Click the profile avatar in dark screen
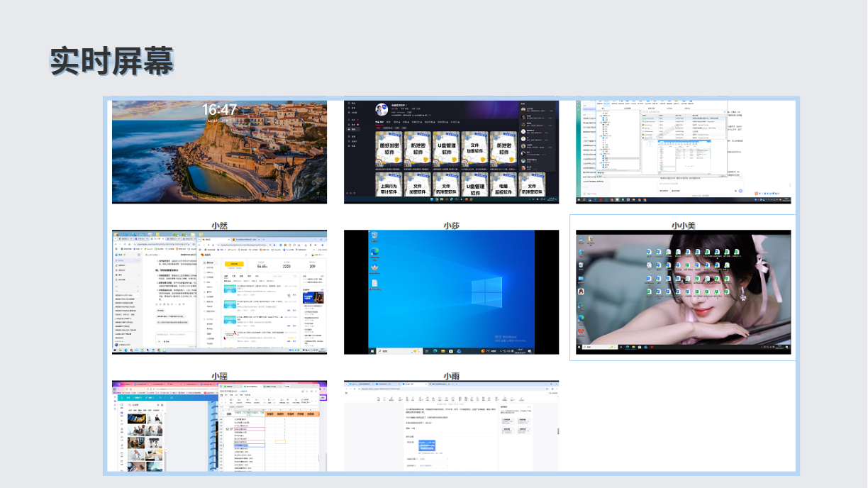 (x=382, y=110)
